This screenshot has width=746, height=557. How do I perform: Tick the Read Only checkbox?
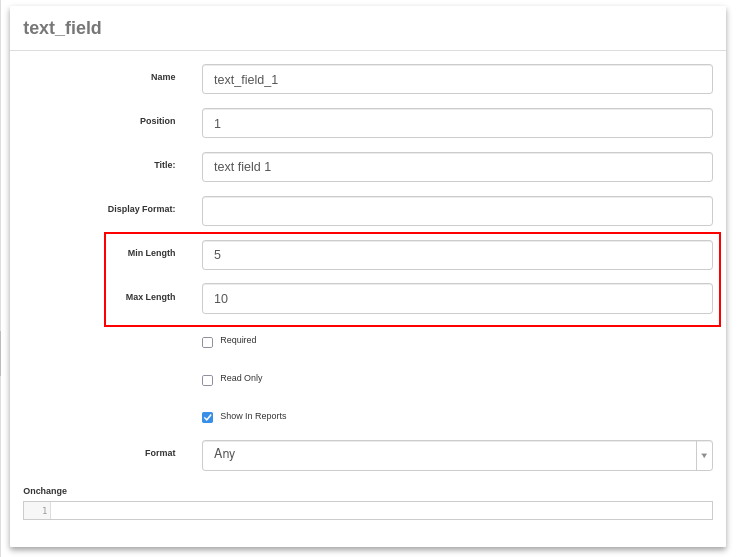(x=207, y=381)
